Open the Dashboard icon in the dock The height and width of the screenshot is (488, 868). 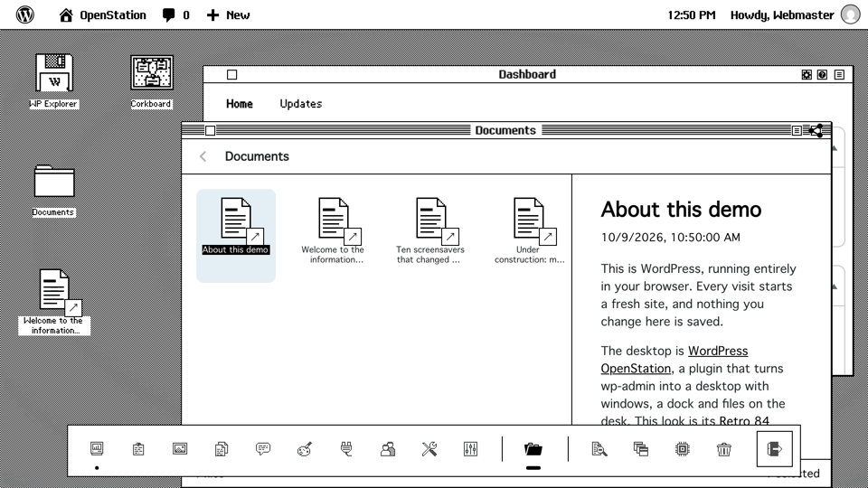(x=97, y=449)
